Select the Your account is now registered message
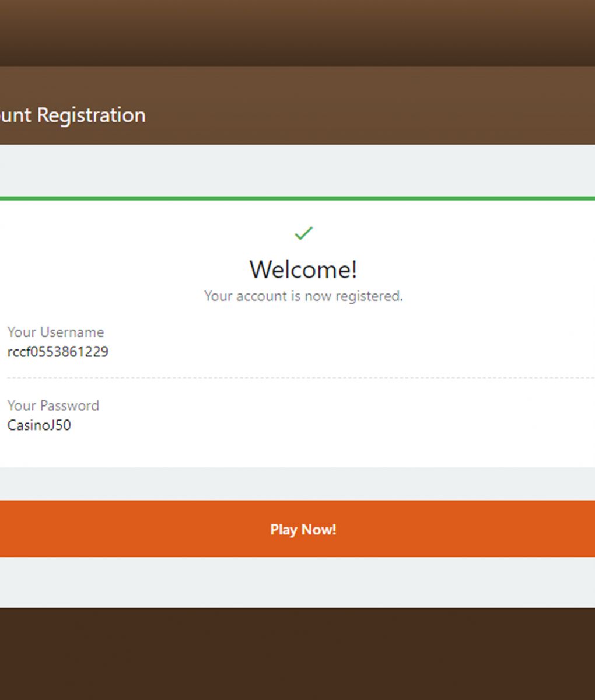The width and height of the screenshot is (595, 700). coord(303,296)
